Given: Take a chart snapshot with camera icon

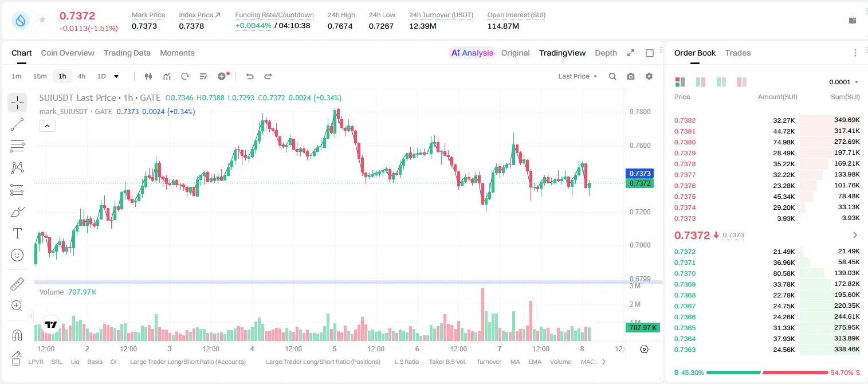Looking at the screenshot, I should click(631, 76).
